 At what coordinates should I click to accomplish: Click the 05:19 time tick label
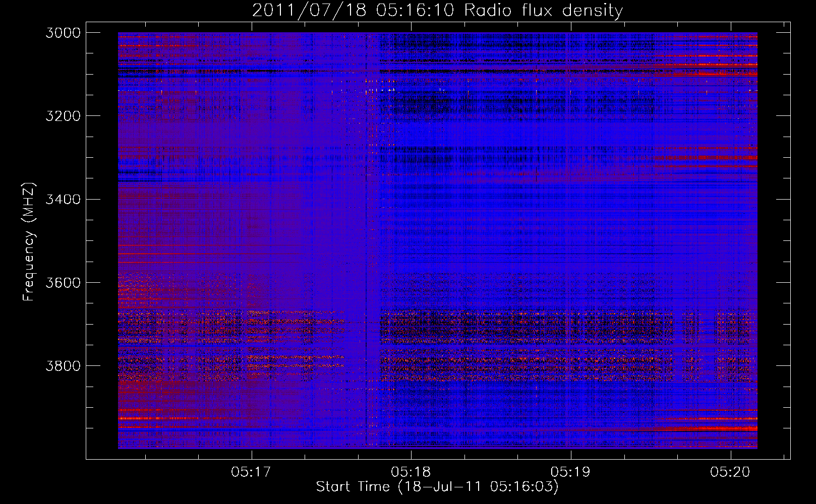pos(571,472)
